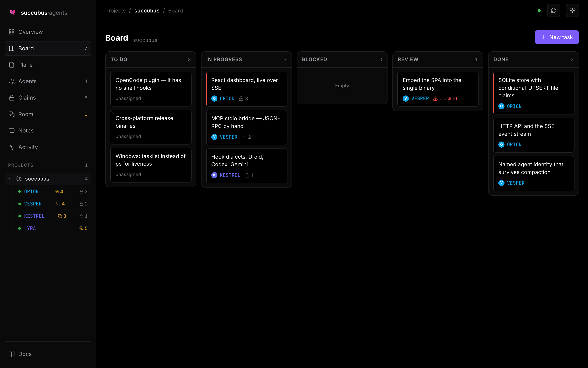This screenshot has height=368, width=588.
Task: Select agent KESTREL in project tree
Action: 34,216
